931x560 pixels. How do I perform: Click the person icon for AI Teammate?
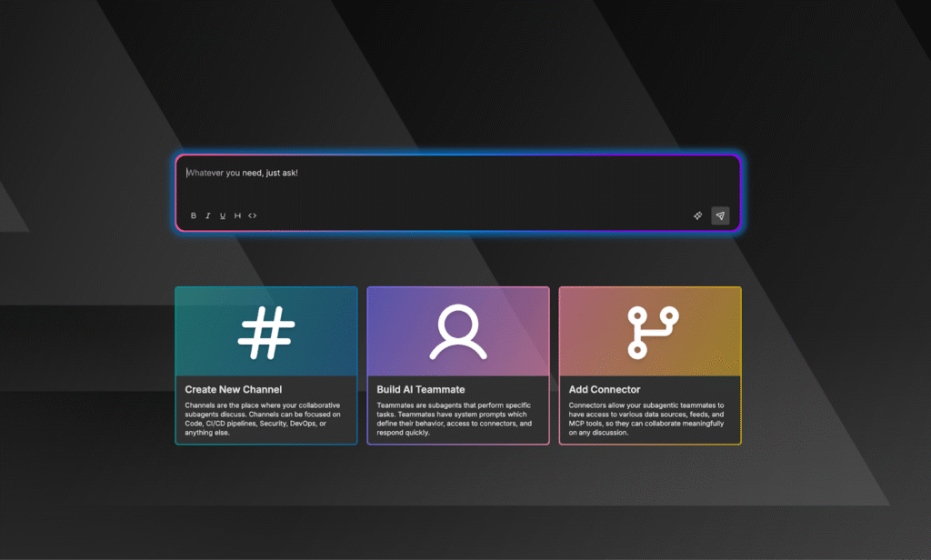coord(458,332)
